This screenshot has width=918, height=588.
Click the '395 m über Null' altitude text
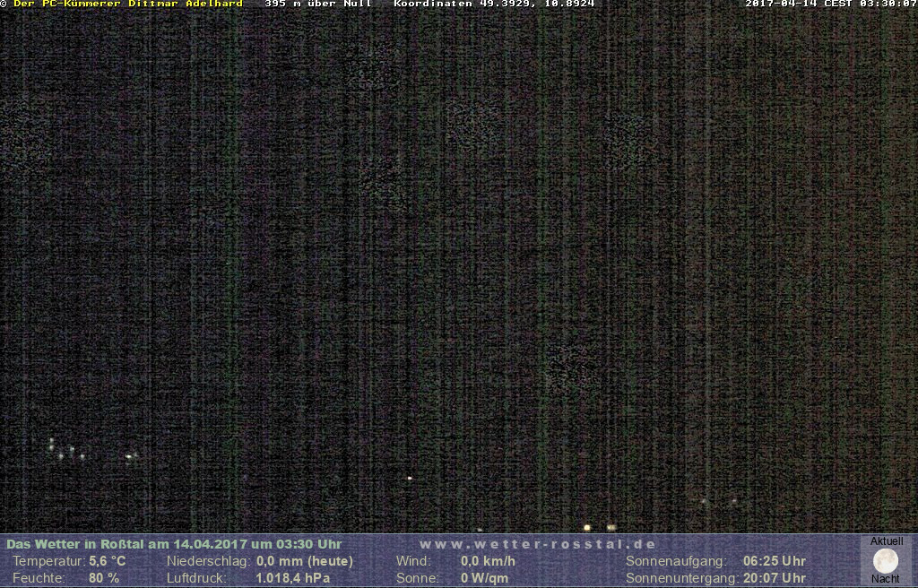pos(317,4)
